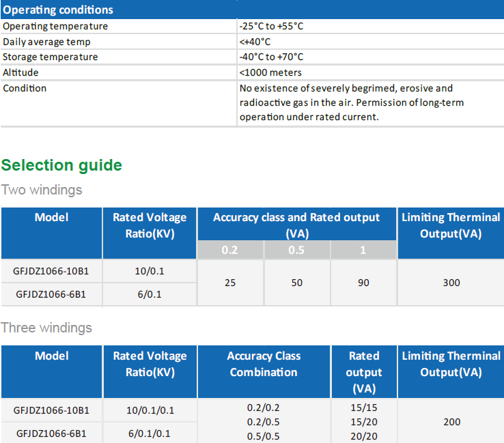This screenshot has height=443, width=504.
Task: Click the '200' limiting thermal output cell
Action: 451,422
